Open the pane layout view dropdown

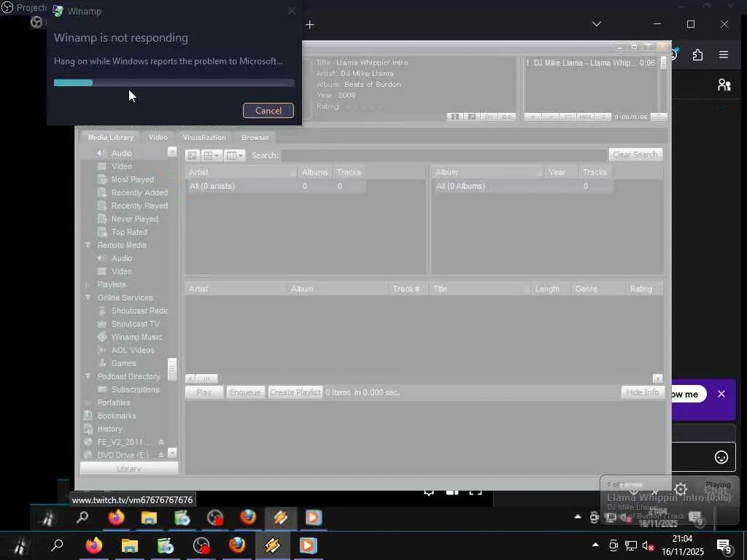click(212, 155)
